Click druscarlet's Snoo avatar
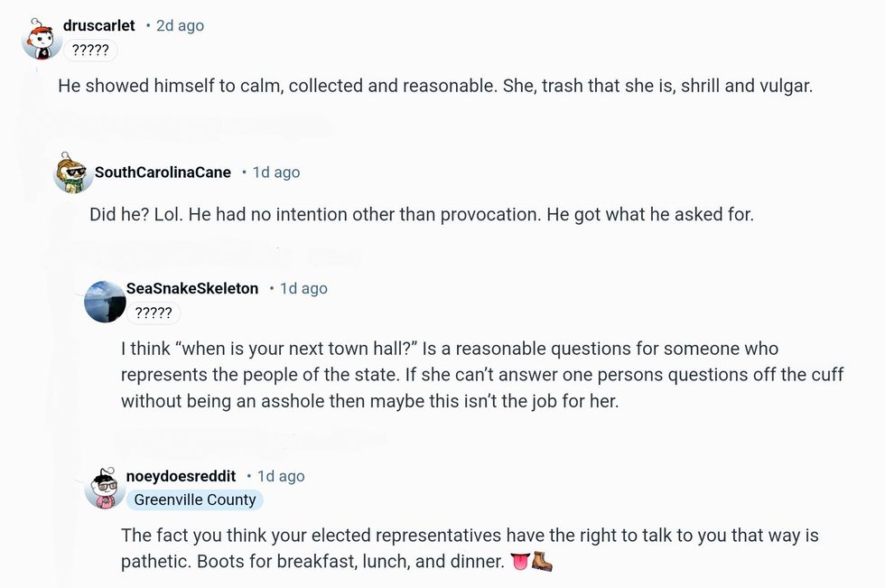This screenshot has width=885, height=588. (41, 40)
